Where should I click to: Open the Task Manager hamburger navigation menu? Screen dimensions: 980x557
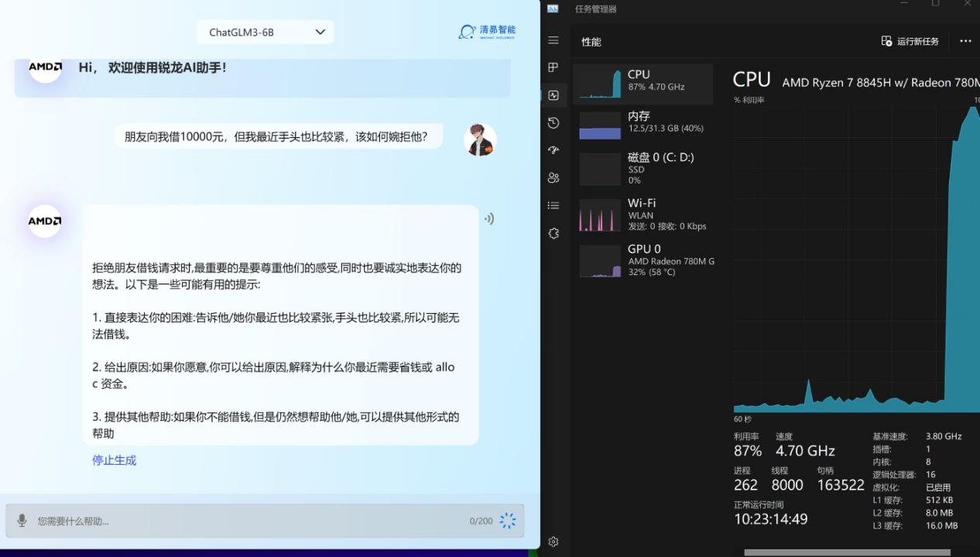pos(553,40)
